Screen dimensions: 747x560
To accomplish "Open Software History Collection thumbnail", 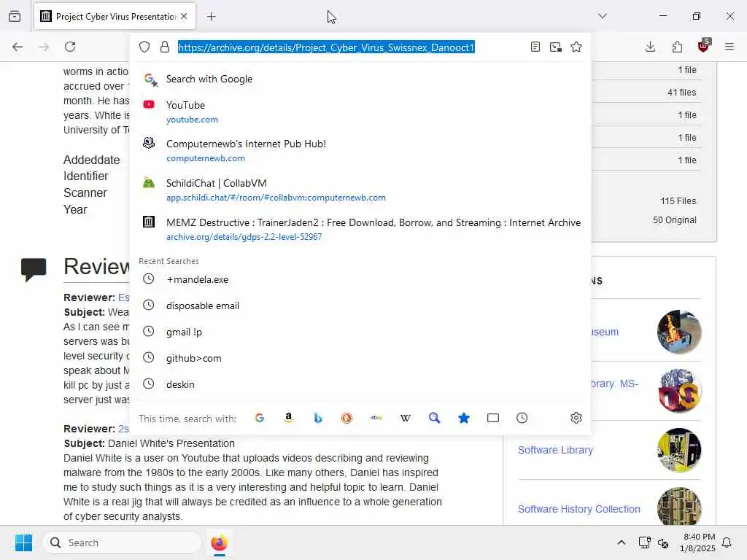I will [x=679, y=506].
